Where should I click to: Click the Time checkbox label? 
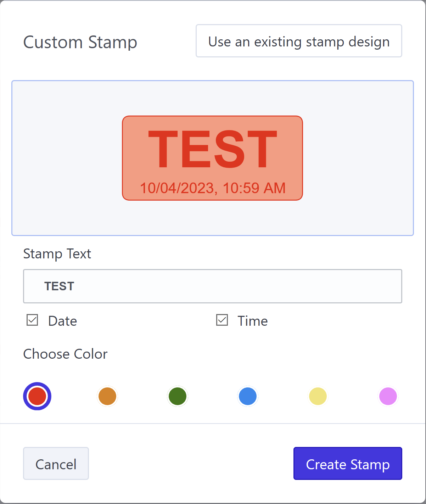click(x=252, y=321)
